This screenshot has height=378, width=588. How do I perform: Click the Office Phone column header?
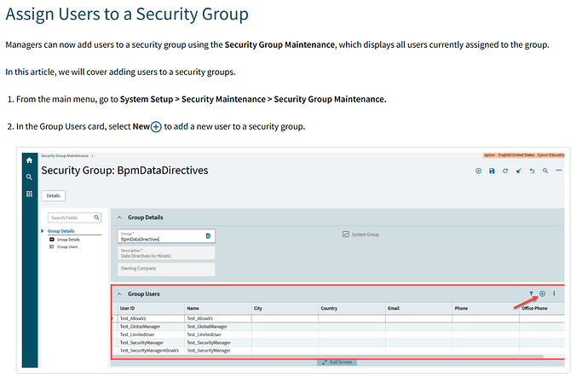(x=535, y=309)
